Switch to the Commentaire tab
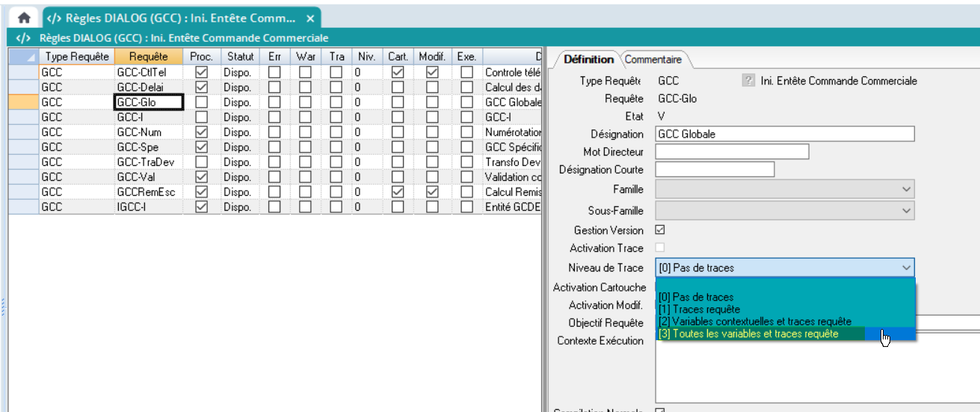The width and height of the screenshot is (980, 412). 653,59
